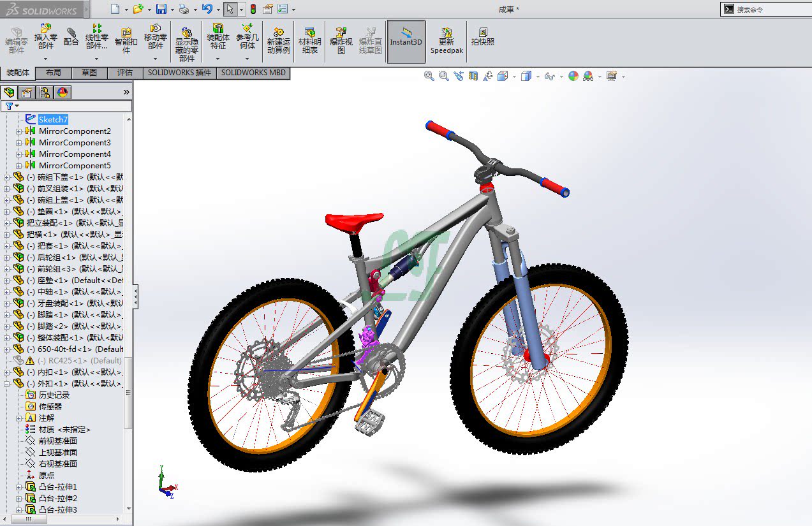Click the Print icon
Image resolution: width=812 pixels, height=526 pixels.
point(184,9)
